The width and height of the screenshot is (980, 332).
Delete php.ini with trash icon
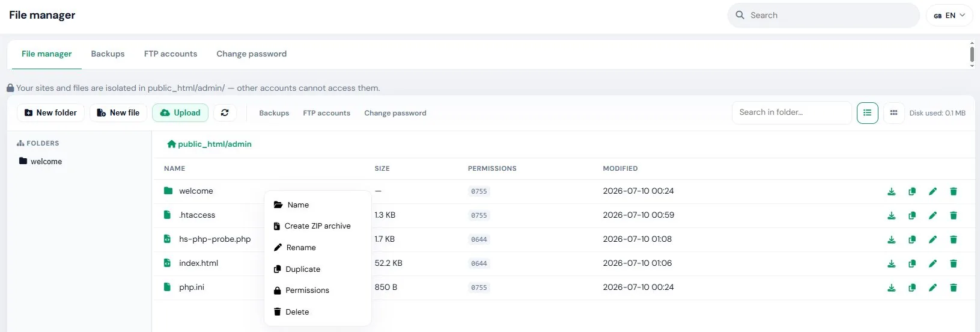pyautogui.click(x=953, y=287)
